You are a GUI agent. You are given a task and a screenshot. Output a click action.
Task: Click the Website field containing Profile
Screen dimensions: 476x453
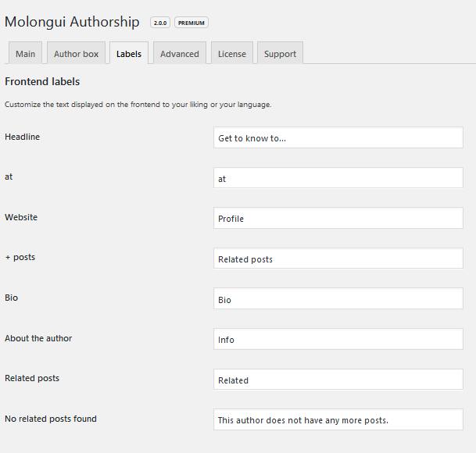338,219
